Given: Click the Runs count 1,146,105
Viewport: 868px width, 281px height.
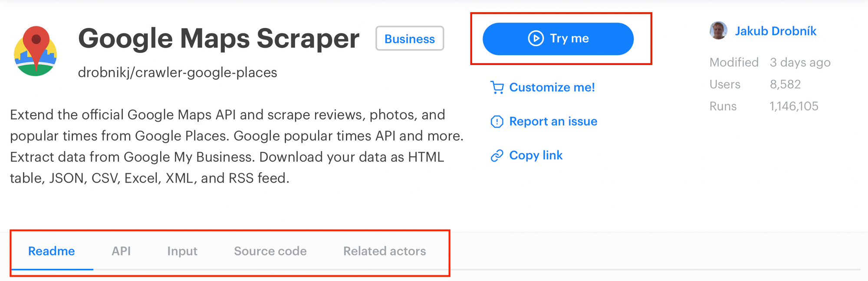Looking at the screenshot, I should (794, 106).
